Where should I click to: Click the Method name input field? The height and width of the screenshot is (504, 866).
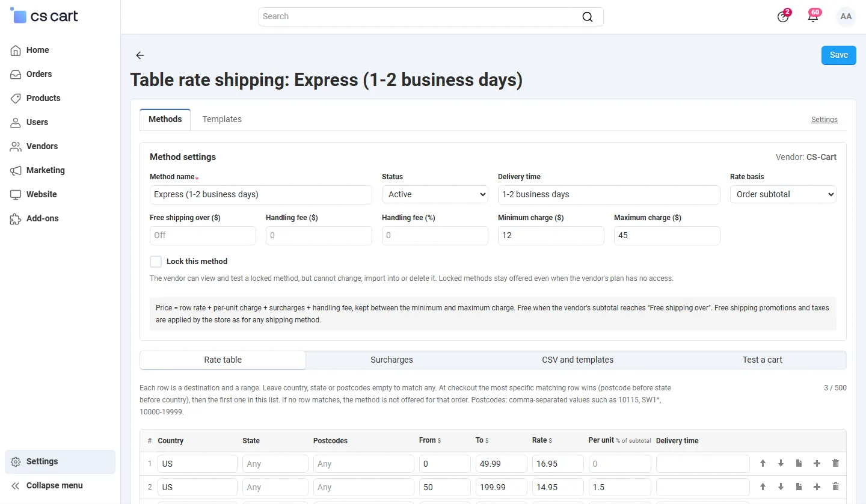coord(261,194)
